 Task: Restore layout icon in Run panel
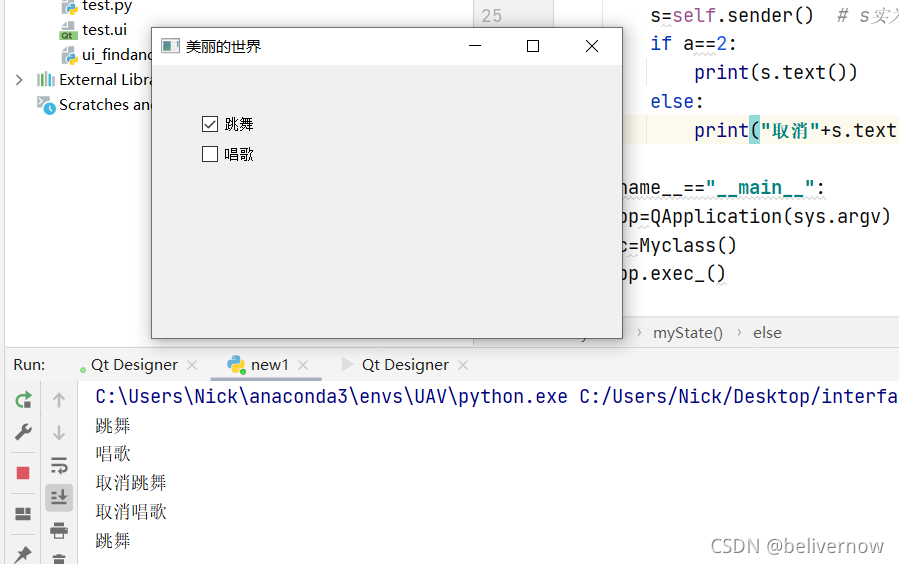23,514
